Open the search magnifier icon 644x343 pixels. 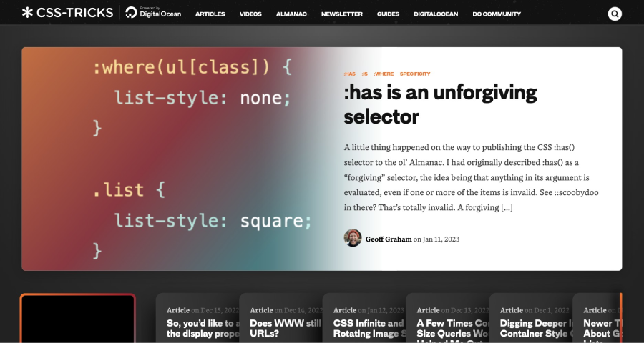point(615,14)
